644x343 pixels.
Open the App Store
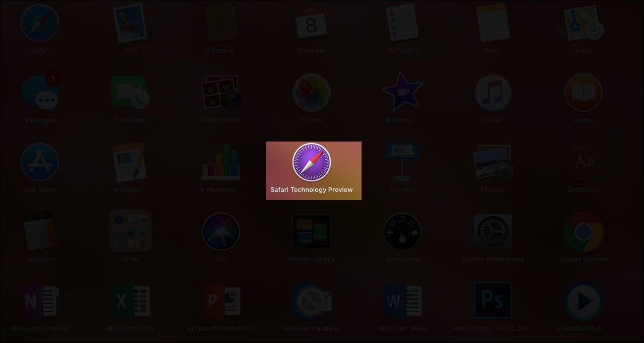tap(40, 163)
